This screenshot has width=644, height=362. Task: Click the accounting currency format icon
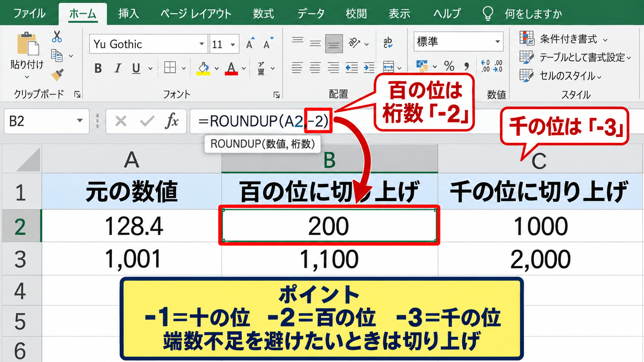pyautogui.click(x=423, y=66)
